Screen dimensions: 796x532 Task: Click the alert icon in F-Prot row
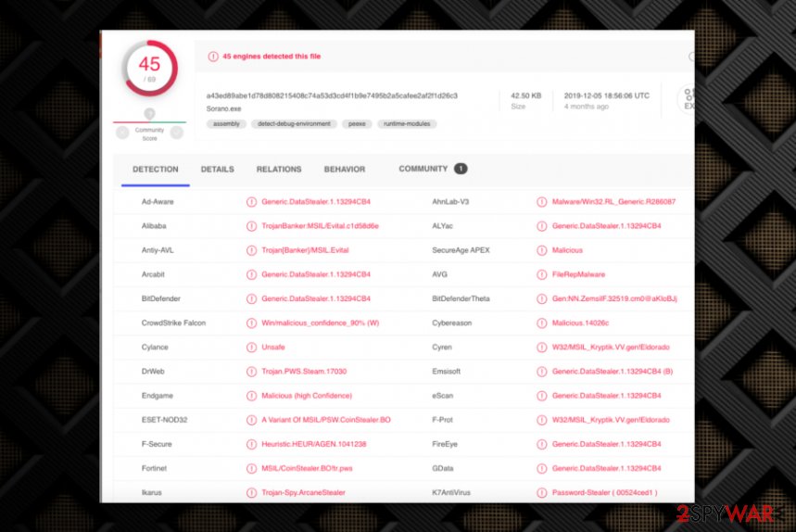click(x=542, y=420)
